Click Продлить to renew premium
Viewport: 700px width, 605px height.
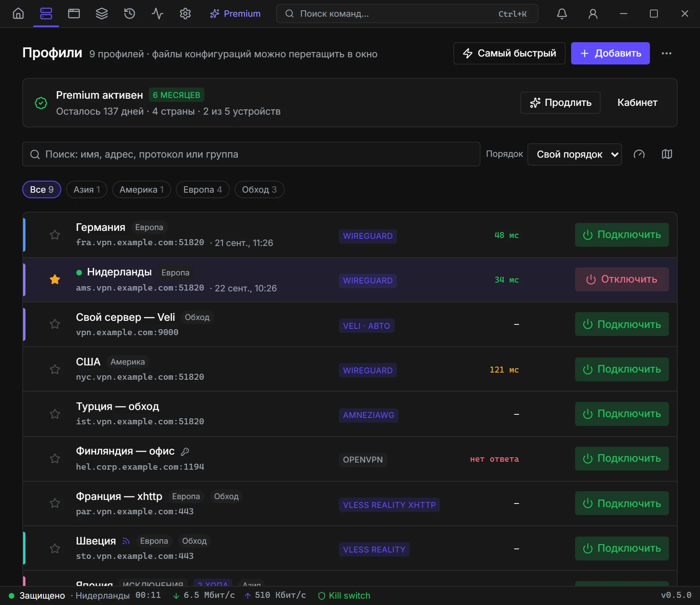click(560, 103)
